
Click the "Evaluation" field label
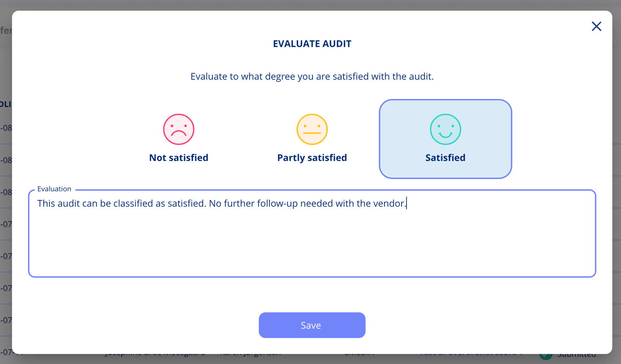click(54, 189)
